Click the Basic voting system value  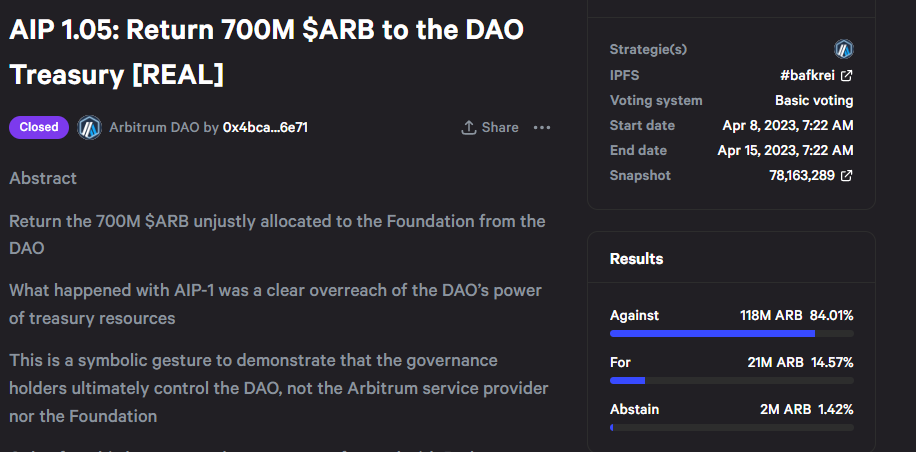(x=814, y=101)
